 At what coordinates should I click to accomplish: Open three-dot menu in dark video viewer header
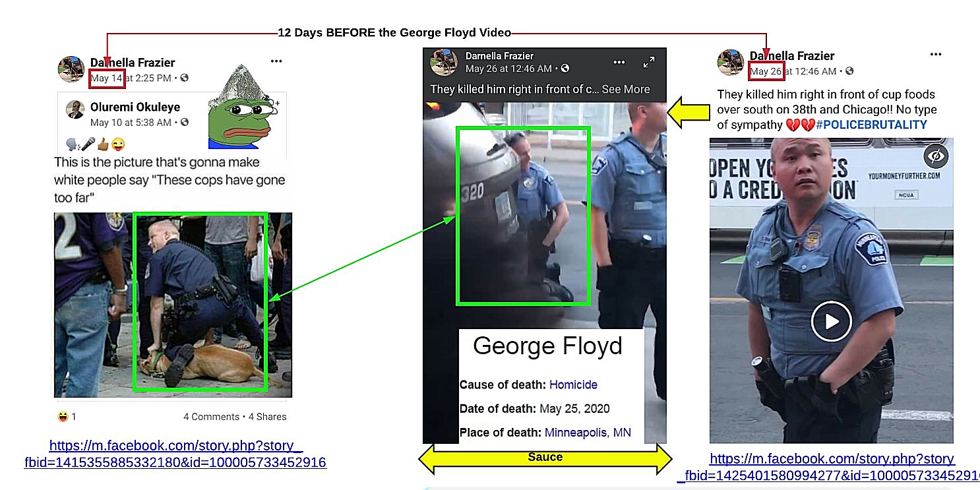tap(619, 62)
